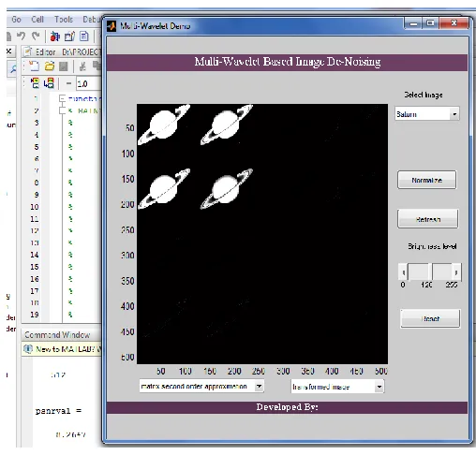Close the left panel with X button

click(x=9, y=51)
